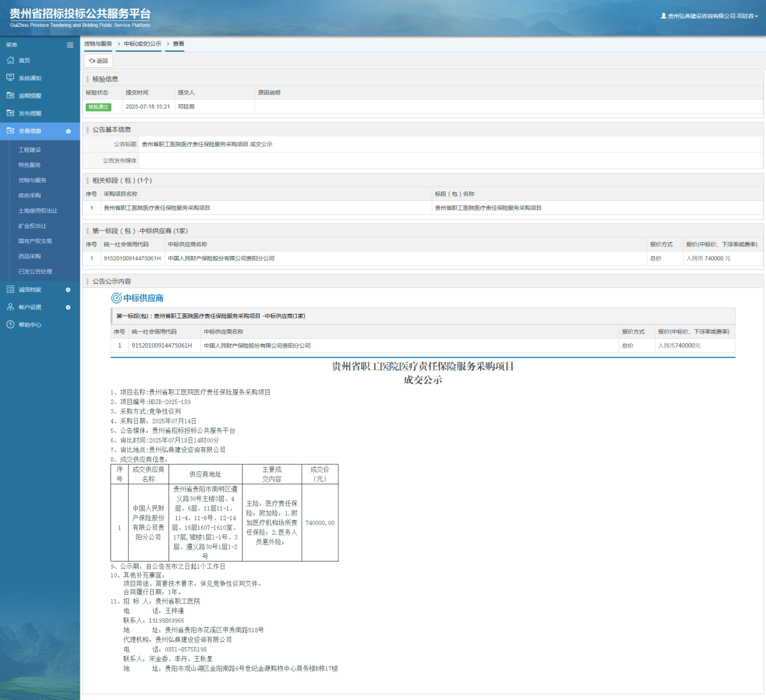Click the 中标(成交)公示 breadcrumb link

[x=142, y=44]
